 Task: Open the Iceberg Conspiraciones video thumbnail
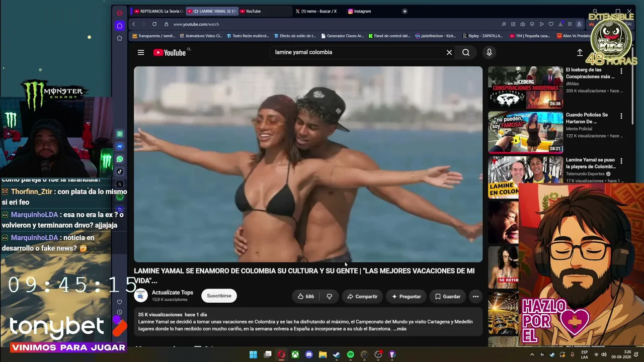[x=525, y=87]
